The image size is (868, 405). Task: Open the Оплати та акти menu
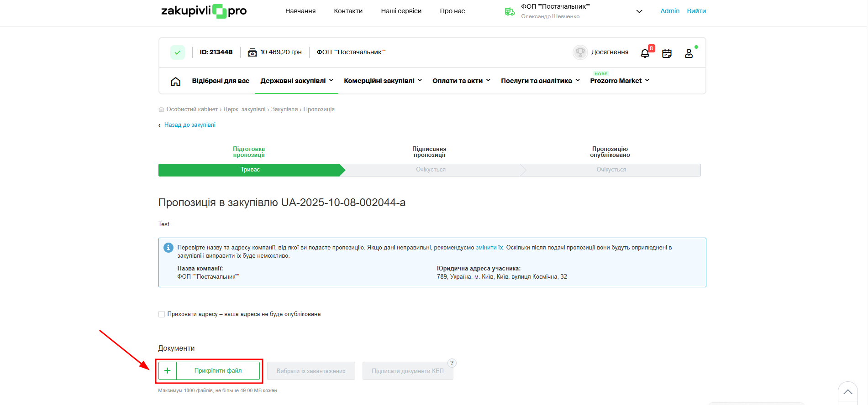tap(461, 81)
